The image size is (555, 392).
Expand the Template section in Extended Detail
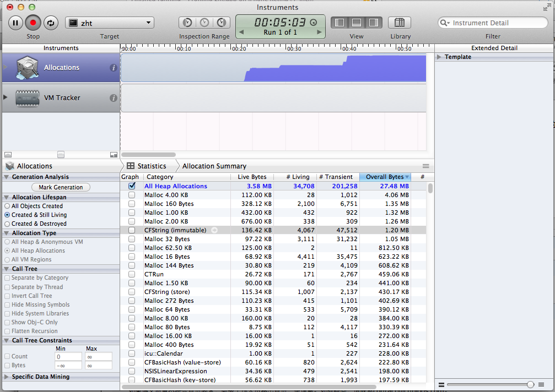pyautogui.click(x=439, y=57)
